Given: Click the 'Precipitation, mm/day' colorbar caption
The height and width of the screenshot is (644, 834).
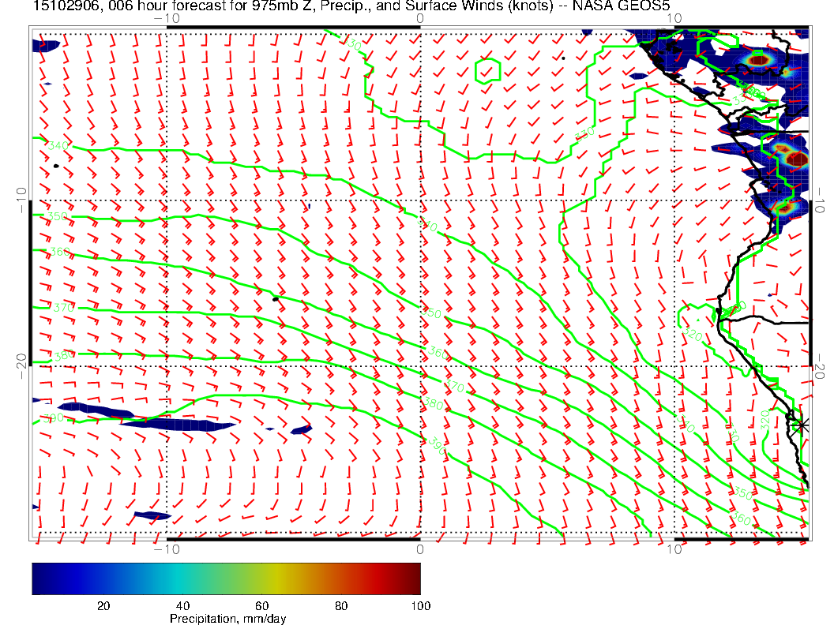Looking at the screenshot, I should click(227, 620).
